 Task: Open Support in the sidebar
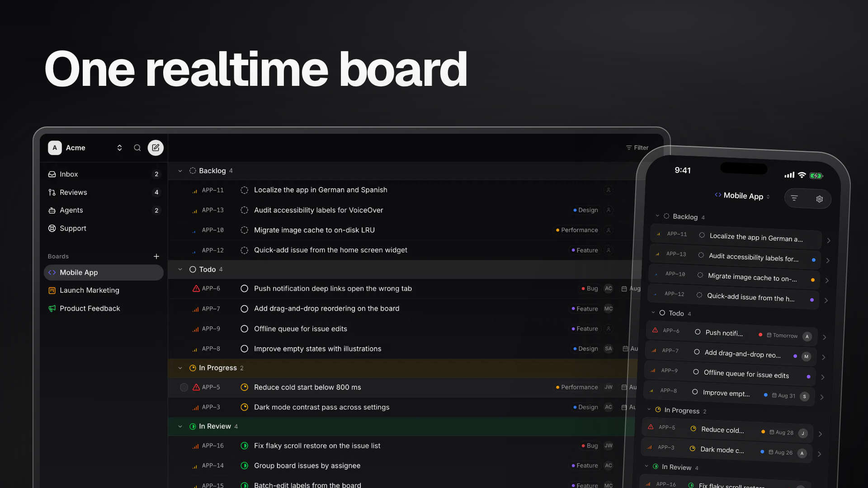pos(104,228)
